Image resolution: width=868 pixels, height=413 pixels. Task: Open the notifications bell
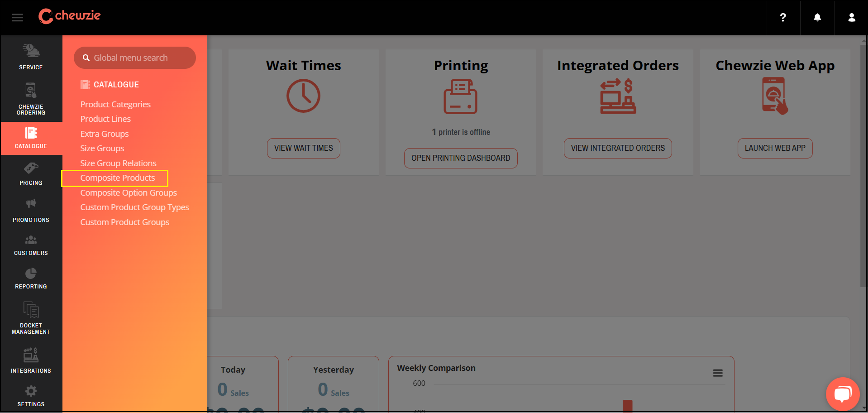817,18
